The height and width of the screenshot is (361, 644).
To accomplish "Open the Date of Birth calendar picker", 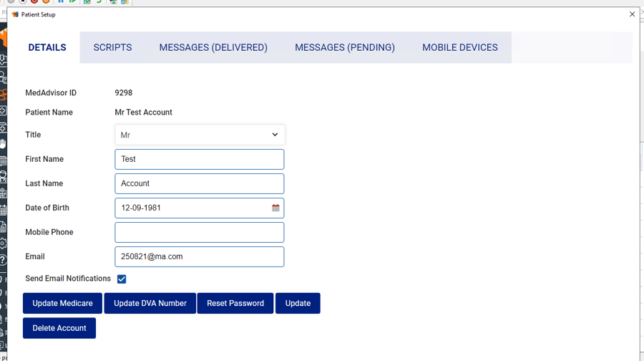I will (275, 208).
